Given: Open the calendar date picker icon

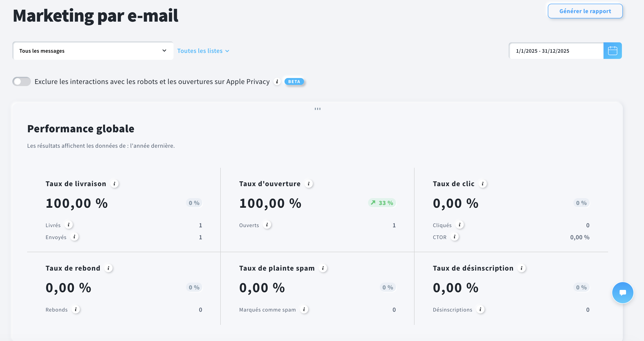Looking at the screenshot, I should pyautogui.click(x=612, y=51).
